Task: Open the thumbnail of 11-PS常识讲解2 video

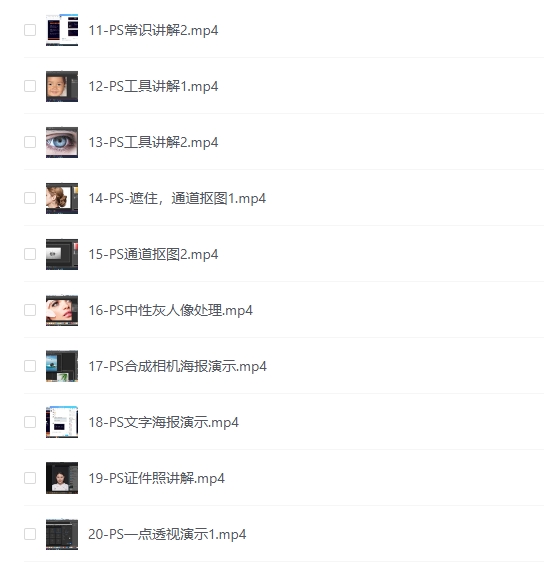Action: (62, 30)
